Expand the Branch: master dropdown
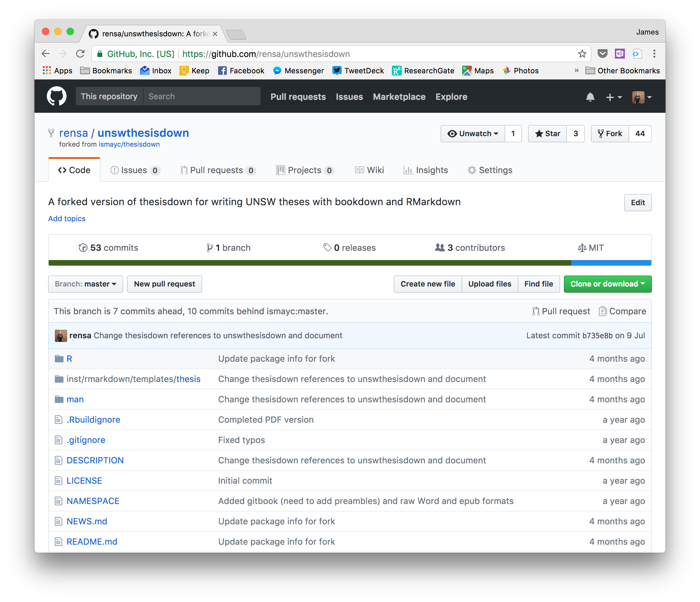700x602 pixels. click(85, 284)
